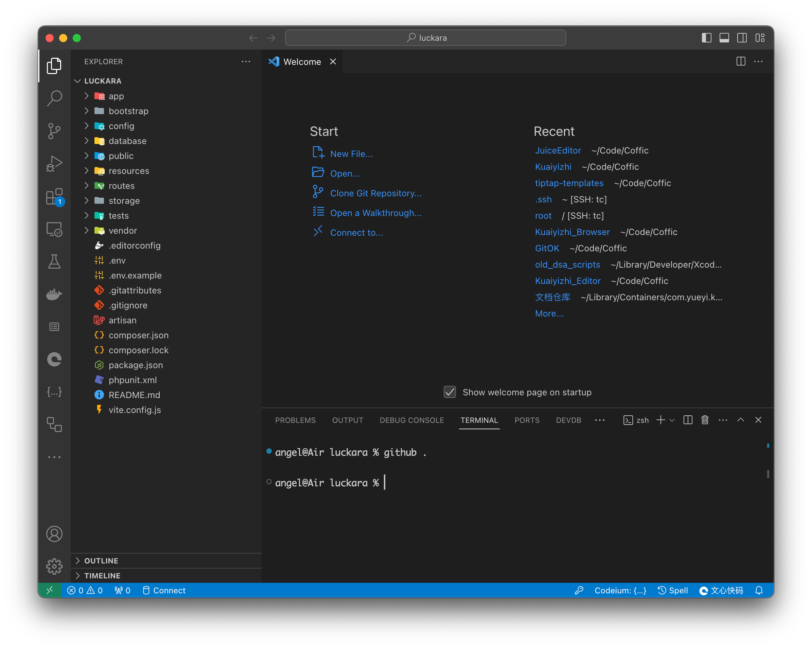Open the Run and Debug view
The image size is (812, 648).
[x=54, y=164]
